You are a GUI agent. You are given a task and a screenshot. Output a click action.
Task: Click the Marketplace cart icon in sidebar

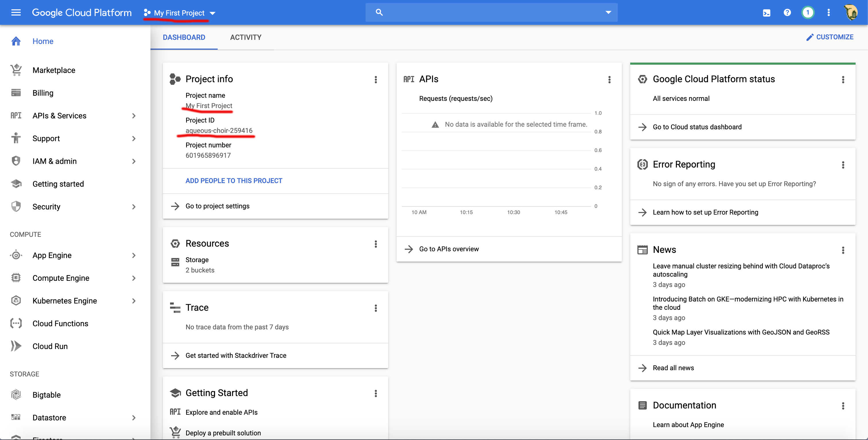coord(16,70)
